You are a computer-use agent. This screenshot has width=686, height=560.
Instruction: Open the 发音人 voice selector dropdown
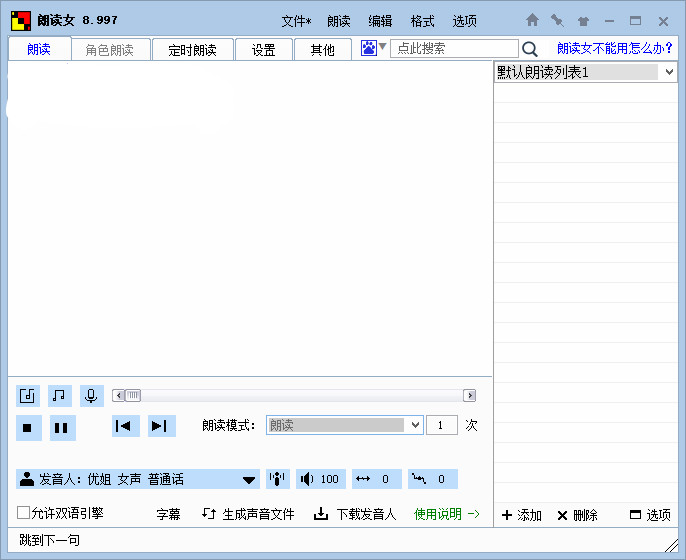(249, 480)
